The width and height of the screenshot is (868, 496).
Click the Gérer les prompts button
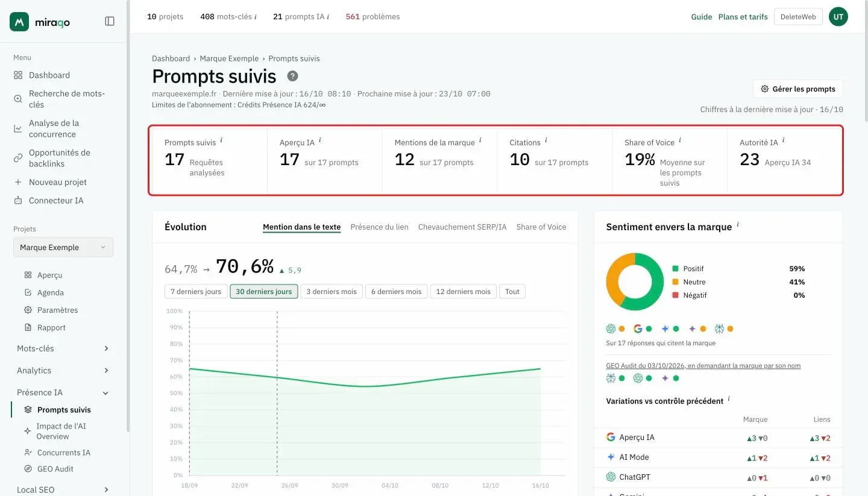[798, 89]
